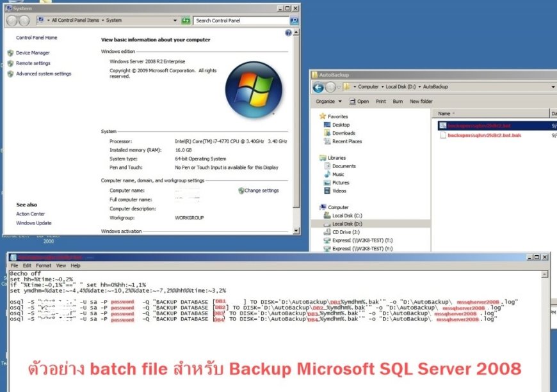Click the System window scroll down arrow

coord(296,231)
